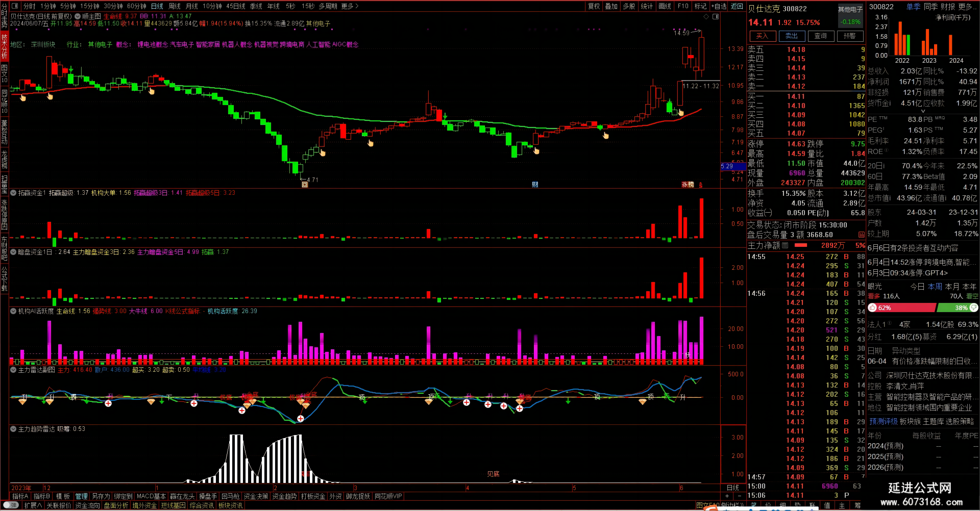The height and width of the screenshot is (511, 980).
Task: Click the small icon next to 主力净额
Action: (785, 245)
